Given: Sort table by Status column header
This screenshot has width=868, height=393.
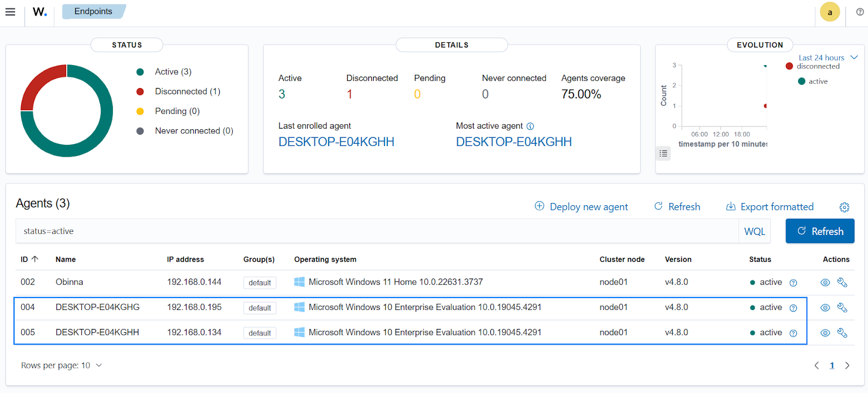Looking at the screenshot, I should tap(760, 259).
